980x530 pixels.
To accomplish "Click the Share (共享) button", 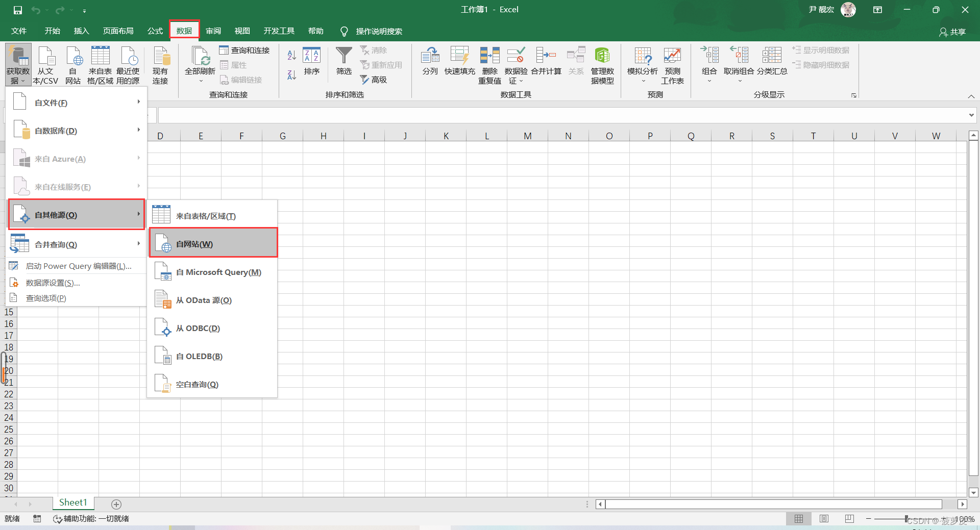I will pyautogui.click(x=952, y=32).
